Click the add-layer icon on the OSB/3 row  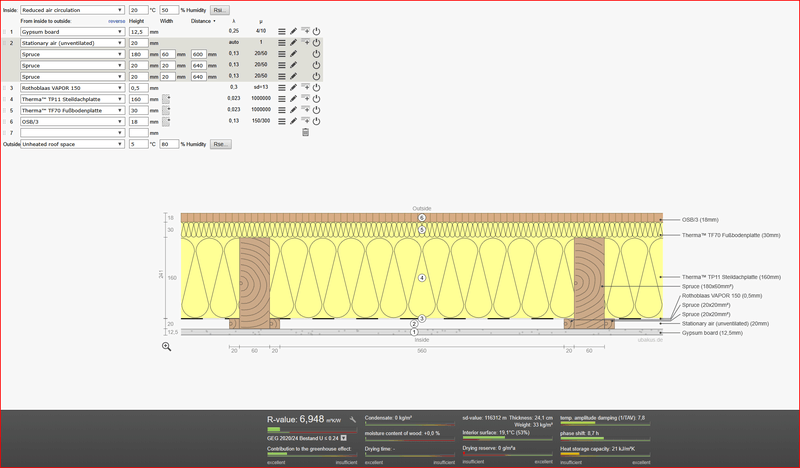305,121
